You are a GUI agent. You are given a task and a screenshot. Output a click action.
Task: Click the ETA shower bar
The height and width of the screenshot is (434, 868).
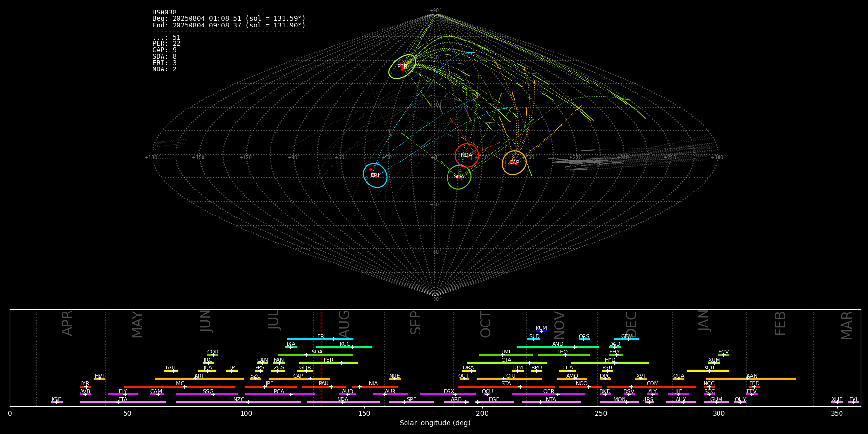point(123,402)
